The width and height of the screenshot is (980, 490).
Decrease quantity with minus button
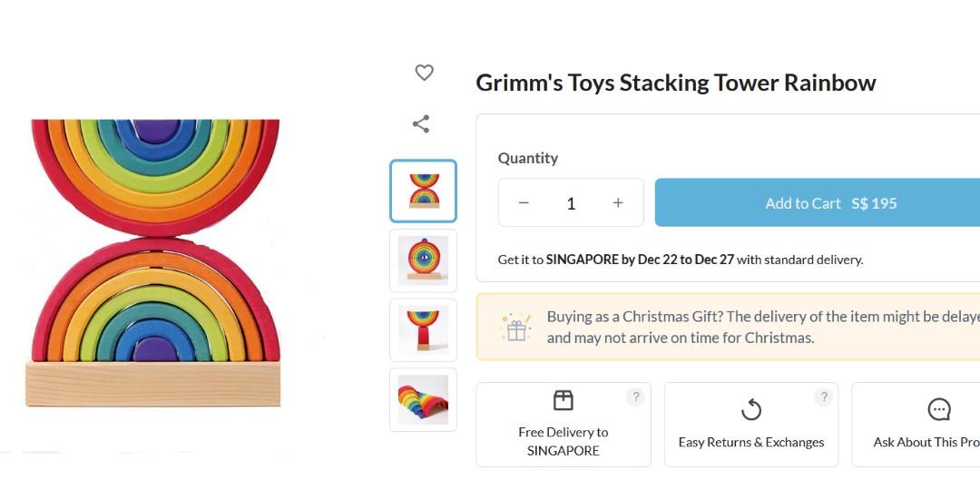pos(524,203)
